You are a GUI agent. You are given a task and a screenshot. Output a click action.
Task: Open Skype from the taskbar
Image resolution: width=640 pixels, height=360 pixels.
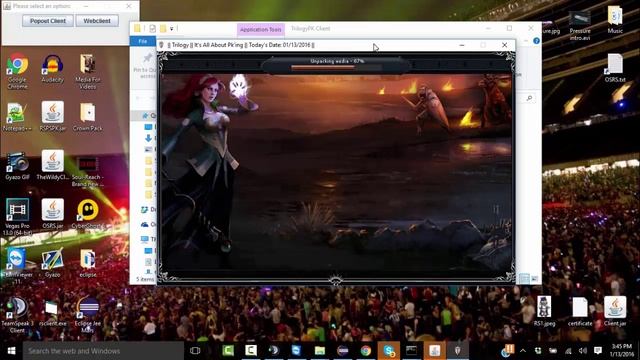pos(389,351)
